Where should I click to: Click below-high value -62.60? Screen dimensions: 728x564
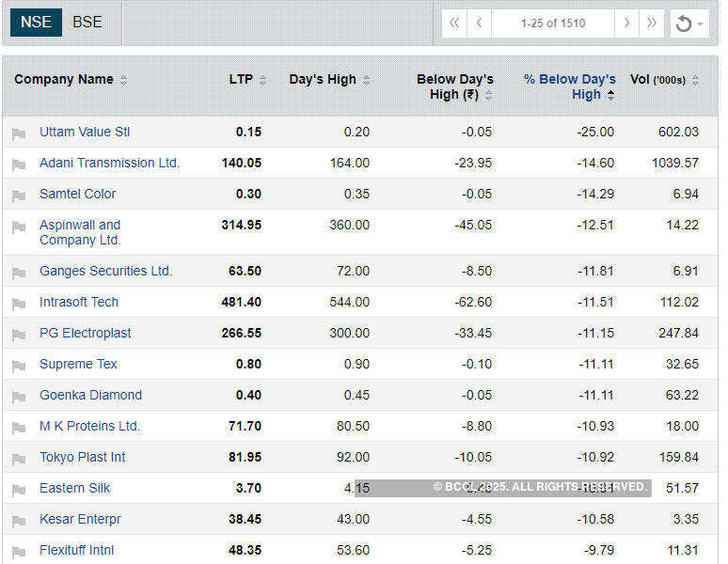[x=473, y=302]
